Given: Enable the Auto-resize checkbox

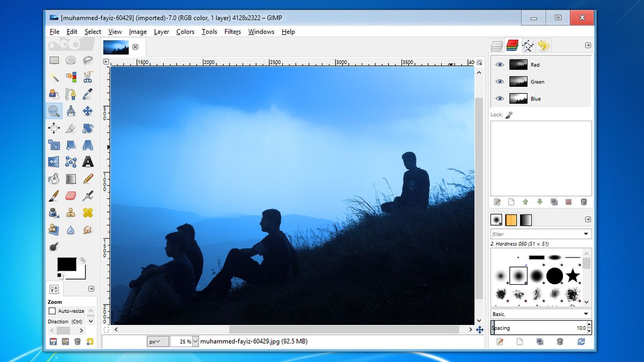Looking at the screenshot, I should tap(52, 311).
